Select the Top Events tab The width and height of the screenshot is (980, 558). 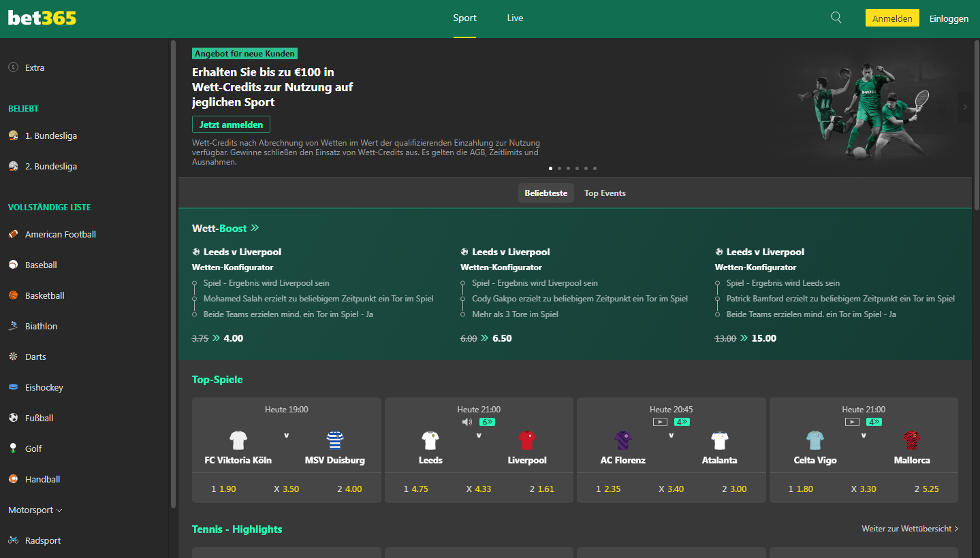point(605,193)
